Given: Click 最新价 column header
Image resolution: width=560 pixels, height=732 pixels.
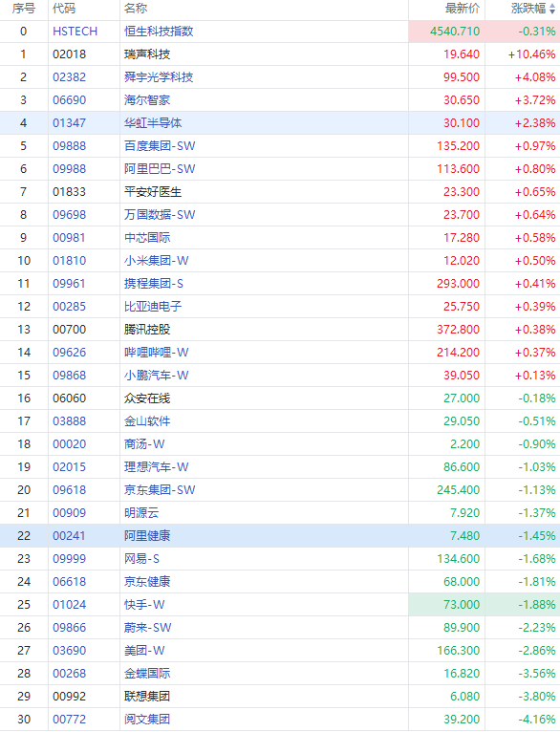Looking at the screenshot, I should (462, 9).
